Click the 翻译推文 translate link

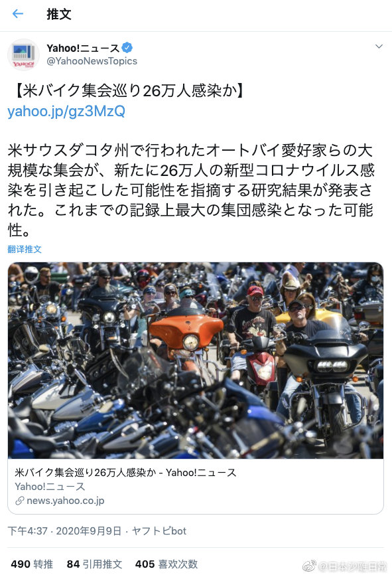click(x=25, y=249)
